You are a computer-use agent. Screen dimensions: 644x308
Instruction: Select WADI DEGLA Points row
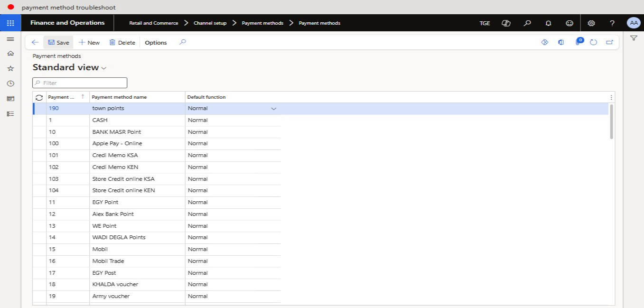pos(157,237)
